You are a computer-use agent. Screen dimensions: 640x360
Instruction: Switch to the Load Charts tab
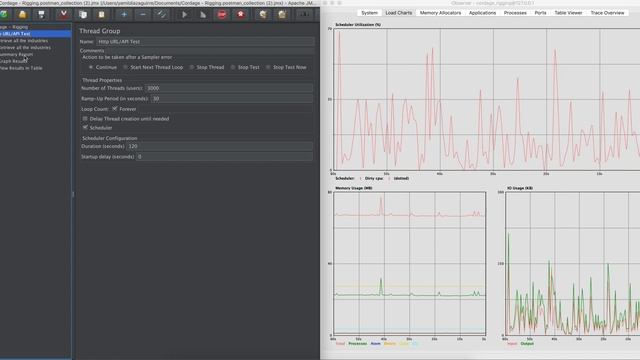[399, 13]
